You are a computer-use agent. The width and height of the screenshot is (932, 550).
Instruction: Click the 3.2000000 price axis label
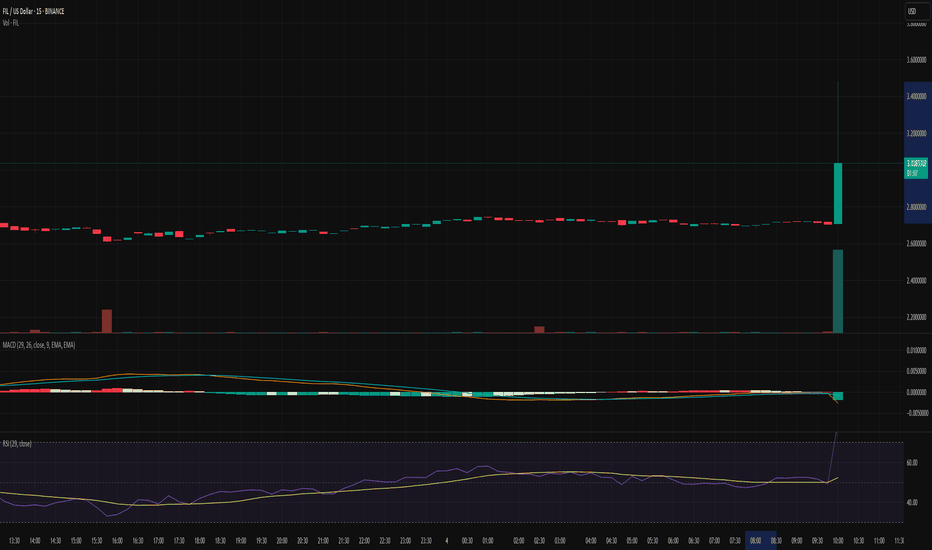[917, 133]
